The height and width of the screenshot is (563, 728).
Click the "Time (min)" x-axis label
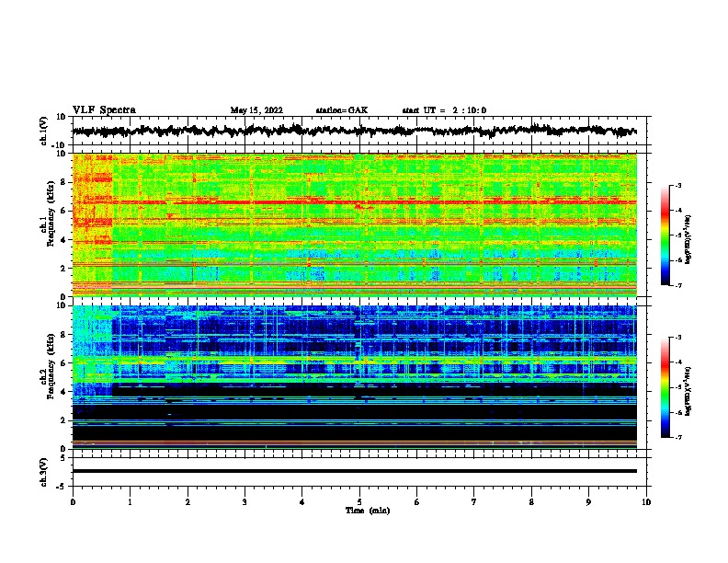368,511
